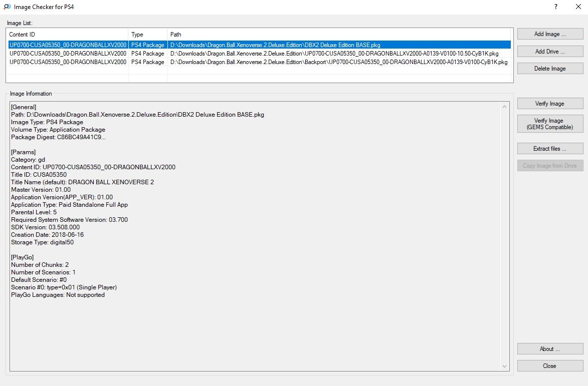Click the Scenario #0 Single Player line
The width and height of the screenshot is (588, 386).
pyautogui.click(x=64, y=287)
